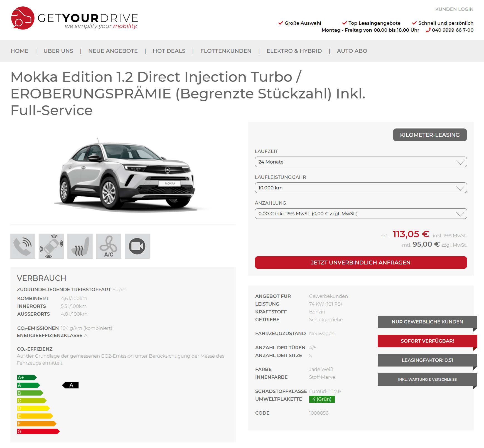Click the red G efficiency class bar
The width and height of the screenshot is (484, 448).
click(x=38, y=431)
